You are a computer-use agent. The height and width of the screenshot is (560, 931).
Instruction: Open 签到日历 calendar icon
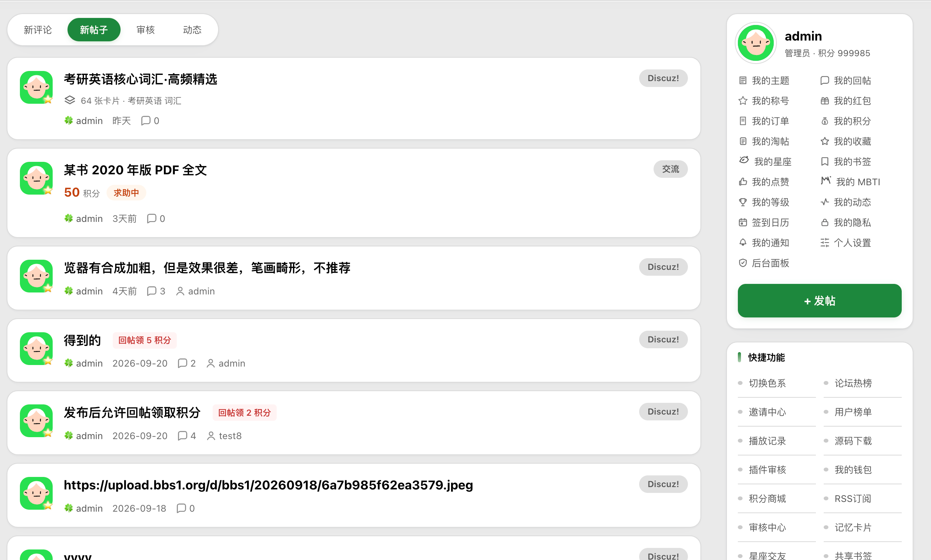pyautogui.click(x=743, y=223)
